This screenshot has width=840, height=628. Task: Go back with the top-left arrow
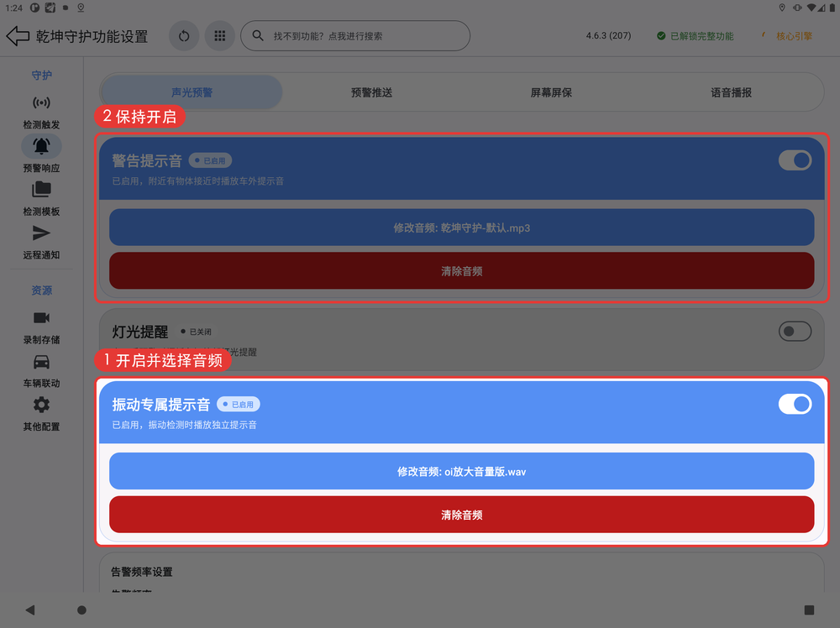[x=18, y=36]
